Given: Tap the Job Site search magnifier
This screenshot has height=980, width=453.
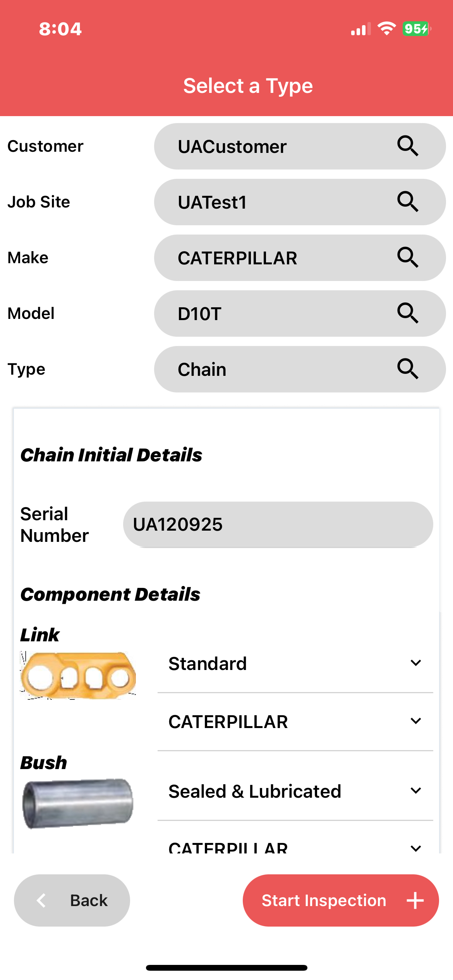Looking at the screenshot, I should 408,202.
